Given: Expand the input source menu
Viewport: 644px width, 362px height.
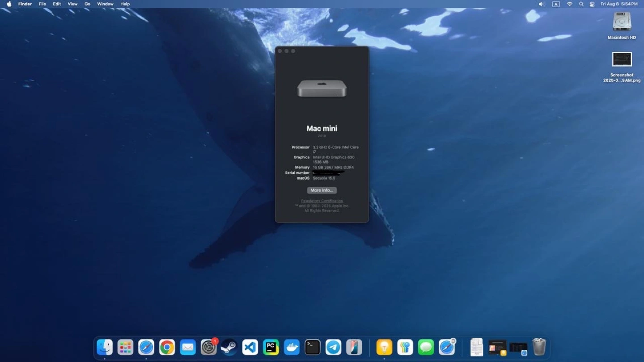Looking at the screenshot, I should [x=556, y=4].
